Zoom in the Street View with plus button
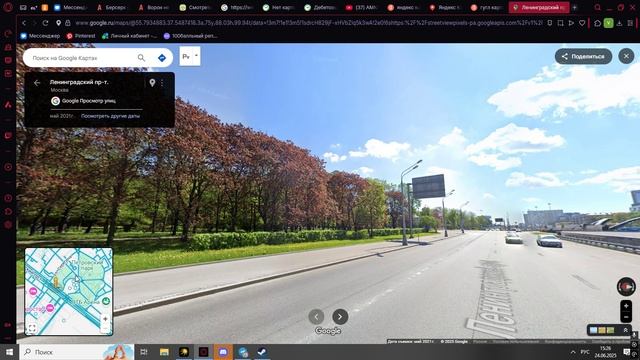 (626, 306)
